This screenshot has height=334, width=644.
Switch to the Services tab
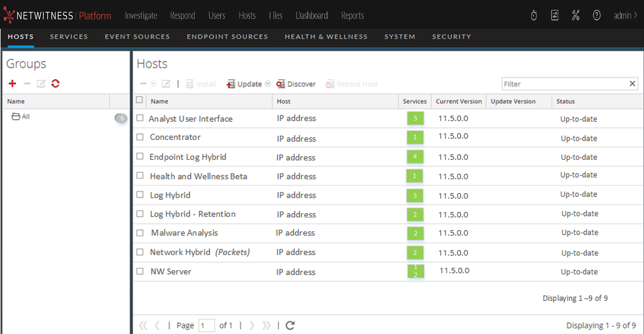pyautogui.click(x=69, y=37)
